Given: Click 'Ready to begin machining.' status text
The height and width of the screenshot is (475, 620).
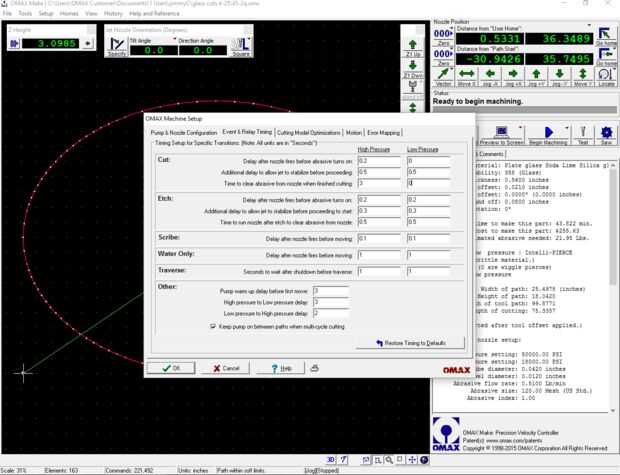Looking at the screenshot, I should click(x=478, y=101).
